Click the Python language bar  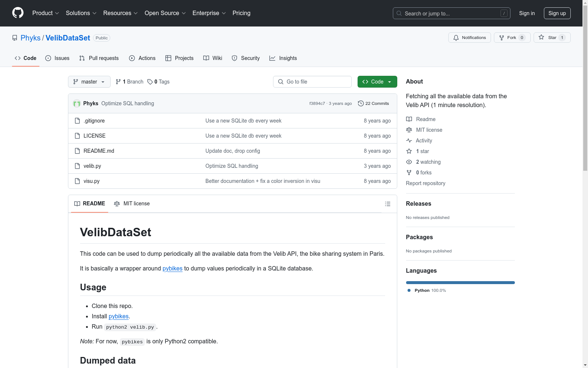(x=460, y=283)
